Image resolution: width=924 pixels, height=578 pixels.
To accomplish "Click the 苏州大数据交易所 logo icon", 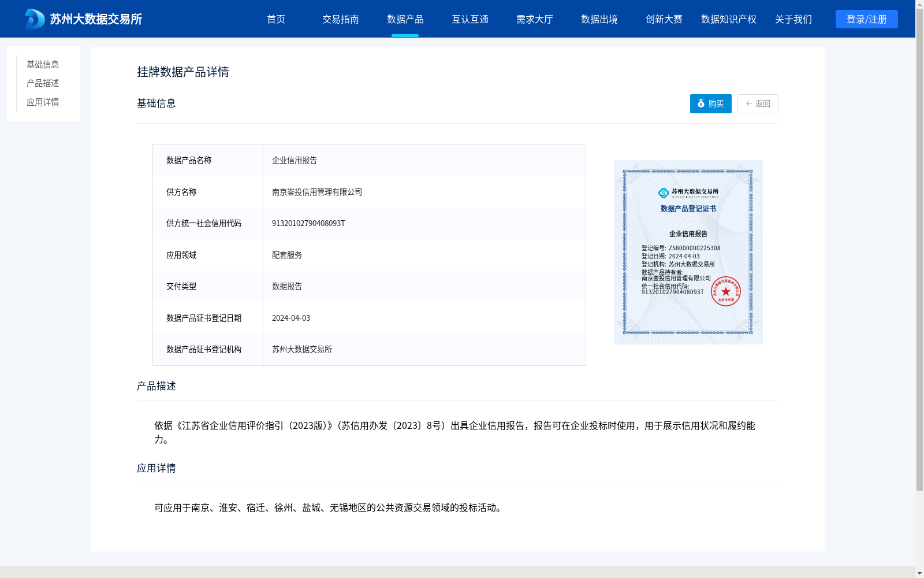I will coord(34,19).
